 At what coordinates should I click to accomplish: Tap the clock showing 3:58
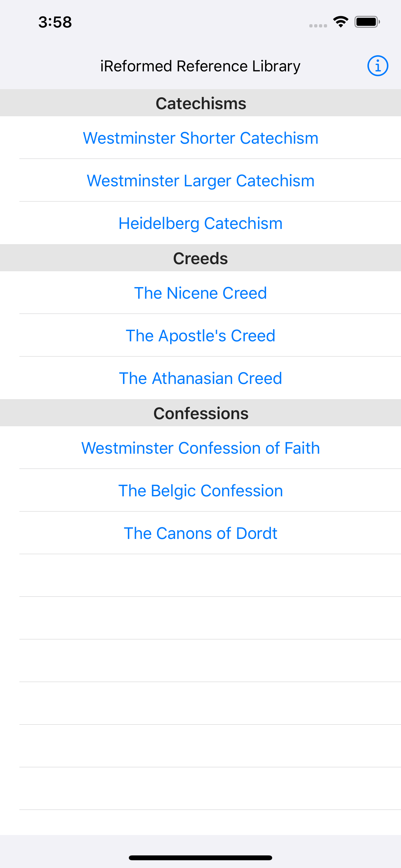coord(55,22)
